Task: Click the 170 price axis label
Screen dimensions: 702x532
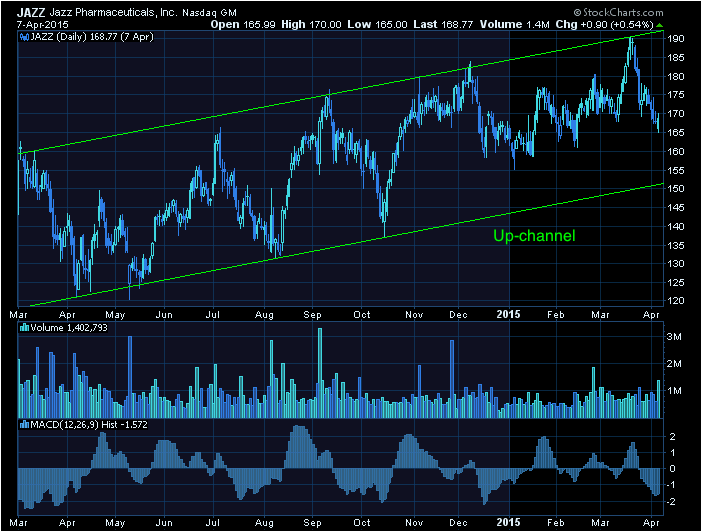Action: 676,113
